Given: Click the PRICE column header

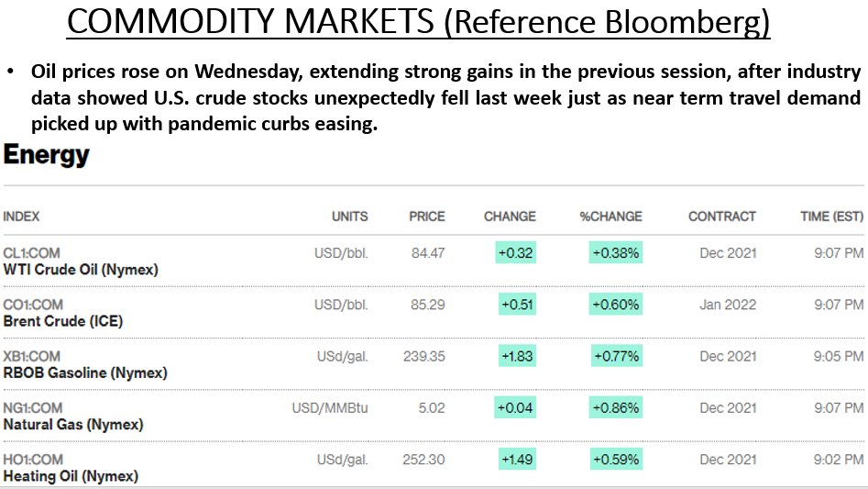Looking at the screenshot, I should click(x=427, y=217).
